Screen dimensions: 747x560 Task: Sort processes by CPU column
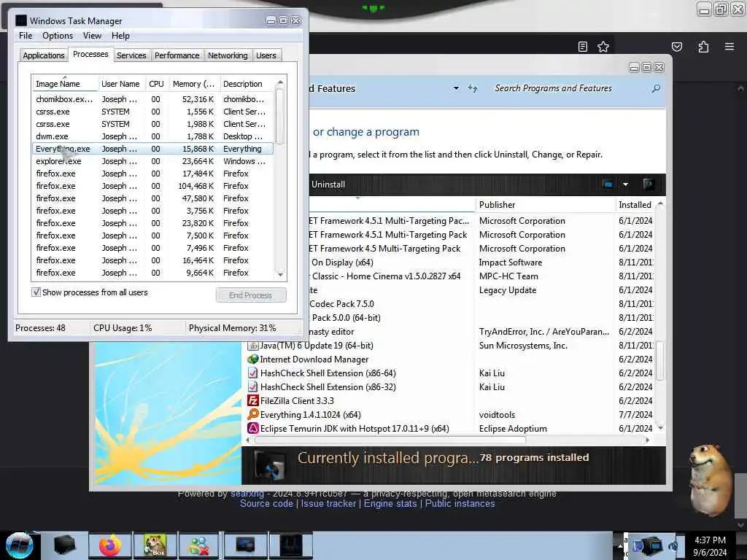click(156, 84)
